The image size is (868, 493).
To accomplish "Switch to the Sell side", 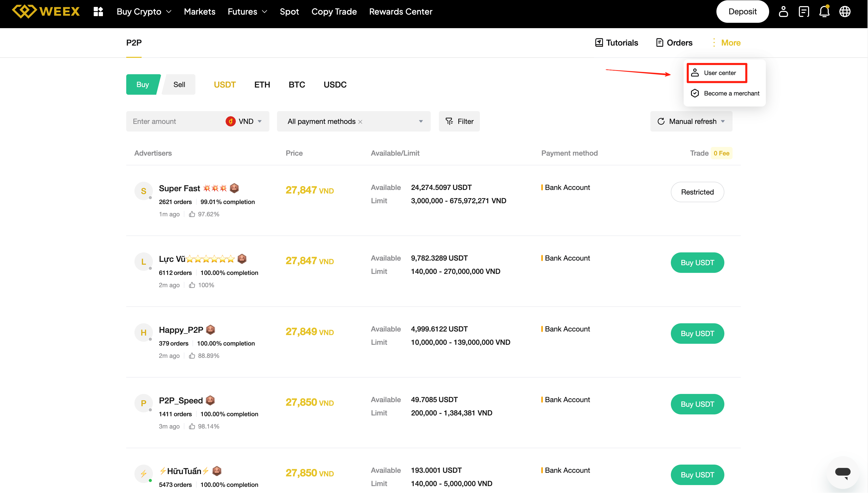I will (x=179, y=84).
